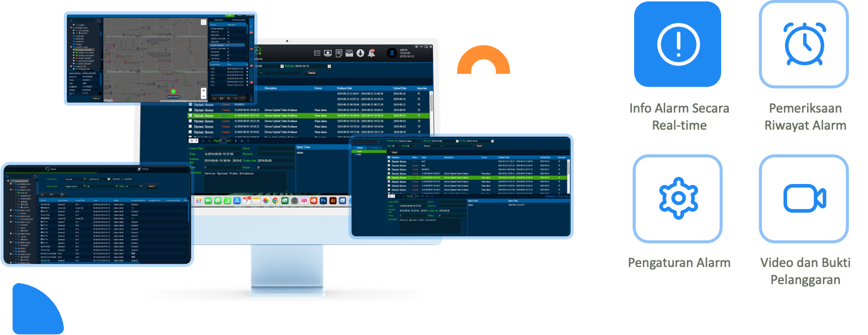Image resolution: width=868 pixels, height=335 pixels.
Task: Click the Search button in alarm history window
Action: pos(152,186)
